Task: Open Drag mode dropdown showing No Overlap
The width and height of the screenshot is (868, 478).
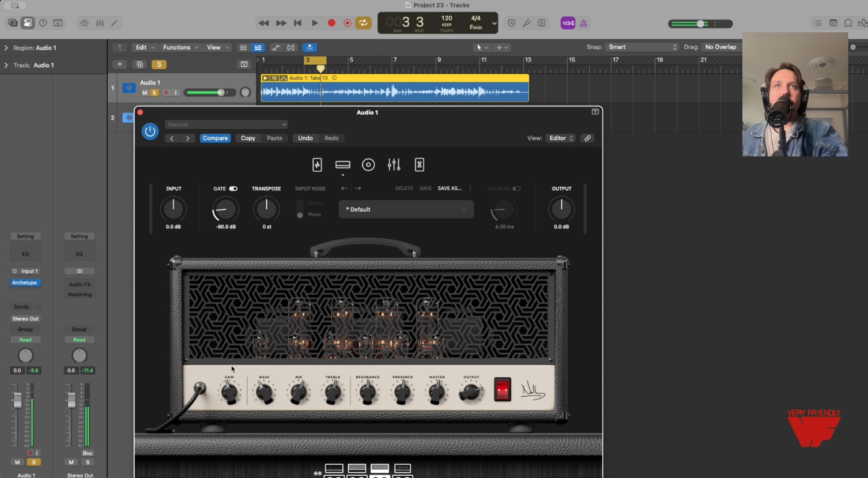Action: pos(720,47)
